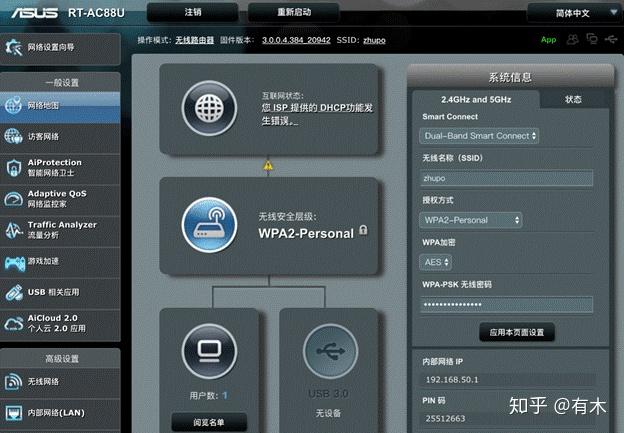Click the WPA2-Personal security level text
624x433 pixels.
[306, 234]
